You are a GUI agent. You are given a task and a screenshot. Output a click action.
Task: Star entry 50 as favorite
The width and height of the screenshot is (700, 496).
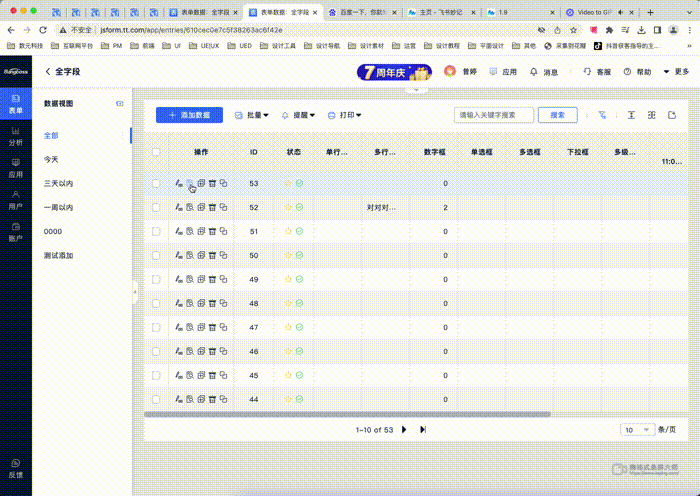[288, 256]
